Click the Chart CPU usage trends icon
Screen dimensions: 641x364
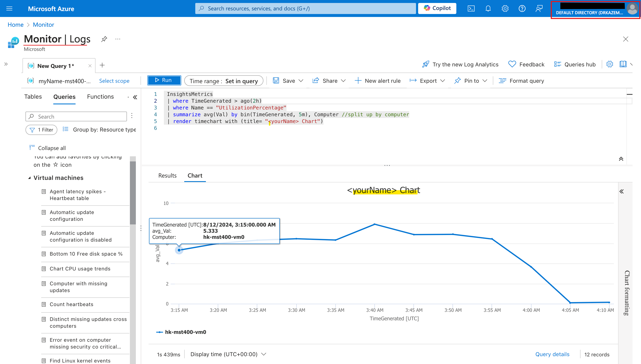click(x=44, y=269)
